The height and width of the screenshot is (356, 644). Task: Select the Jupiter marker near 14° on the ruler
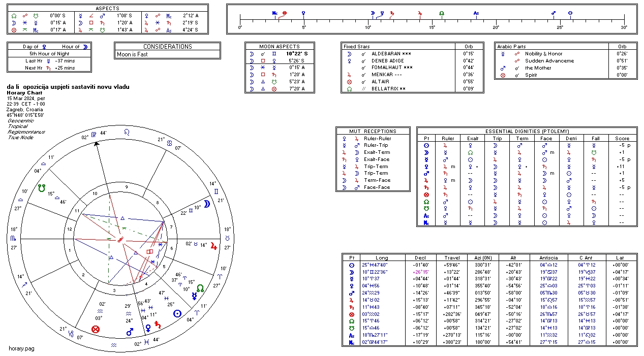coord(420,13)
